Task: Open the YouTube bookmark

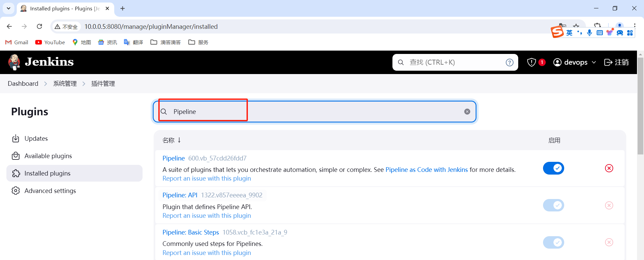Action: (x=50, y=42)
